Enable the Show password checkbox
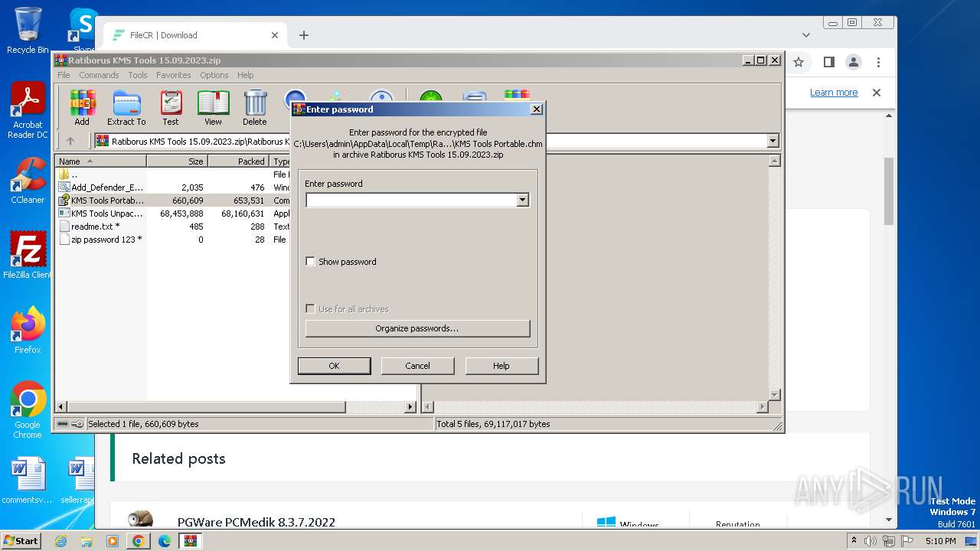The height and width of the screenshot is (551, 980). [310, 261]
